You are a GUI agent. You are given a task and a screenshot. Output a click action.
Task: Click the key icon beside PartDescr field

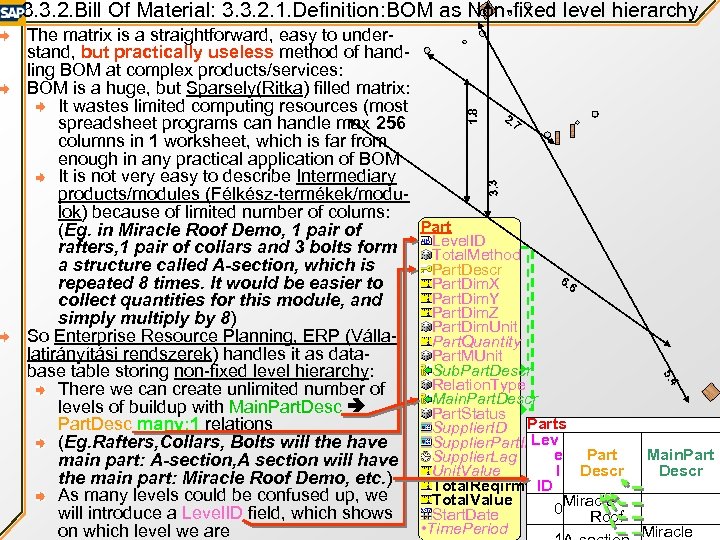(426, 270)
